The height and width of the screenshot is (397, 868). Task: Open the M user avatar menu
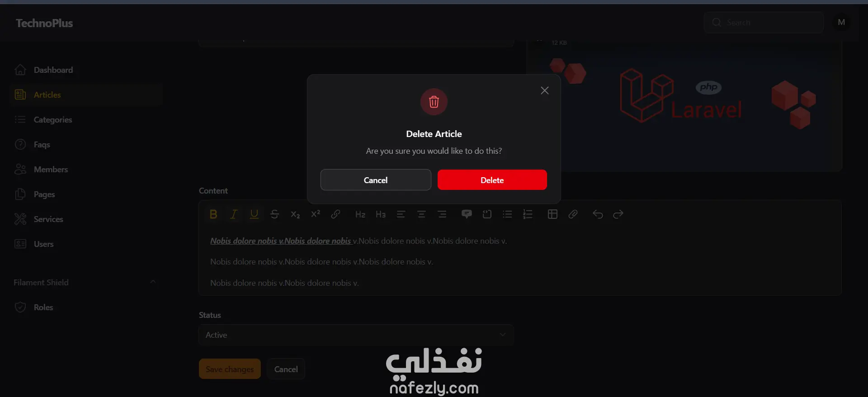[x=841, y=22]
